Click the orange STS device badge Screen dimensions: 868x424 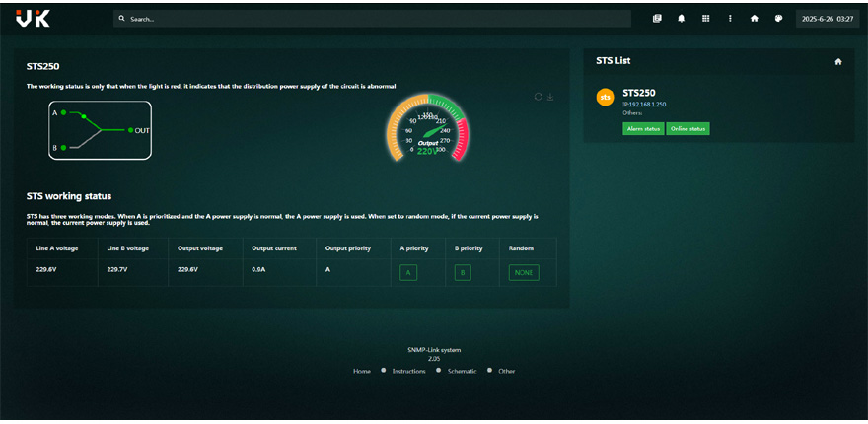(x=606, y=97)
